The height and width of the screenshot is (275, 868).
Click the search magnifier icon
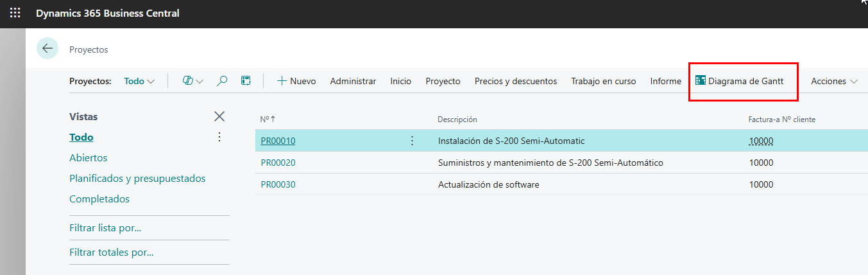click(222, 81)
